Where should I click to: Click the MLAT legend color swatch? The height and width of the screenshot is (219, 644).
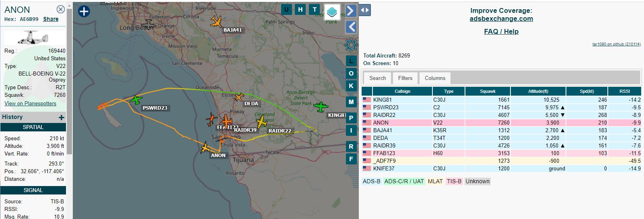point(435,181)
